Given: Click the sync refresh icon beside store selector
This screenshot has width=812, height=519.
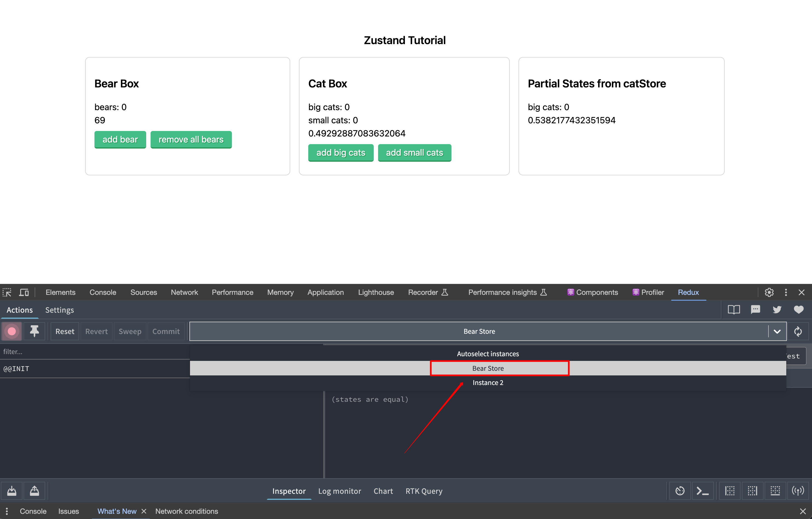Looking at the screenshot, I should click(x=798, y=331).
